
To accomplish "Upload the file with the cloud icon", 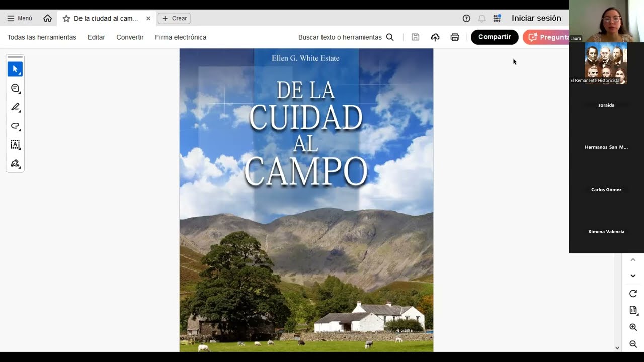I will pyautogui.click(x=435, y=37).
